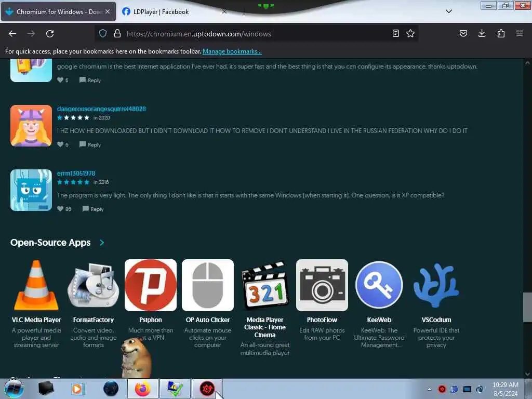The height and width of the screenshot is (399, 532).
Task: Open the tracking protection shield icon
Action: click(103, 33)
